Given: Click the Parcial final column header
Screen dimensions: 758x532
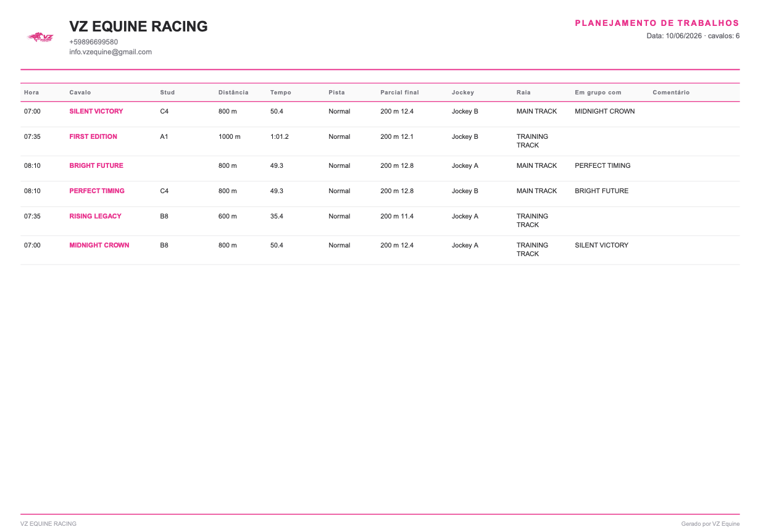Looking at the screenshot, I should click(399, 93).
